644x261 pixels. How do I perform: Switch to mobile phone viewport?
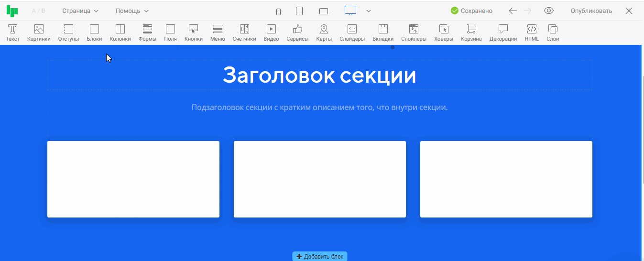pyautogui.click(x=279, y=11)
